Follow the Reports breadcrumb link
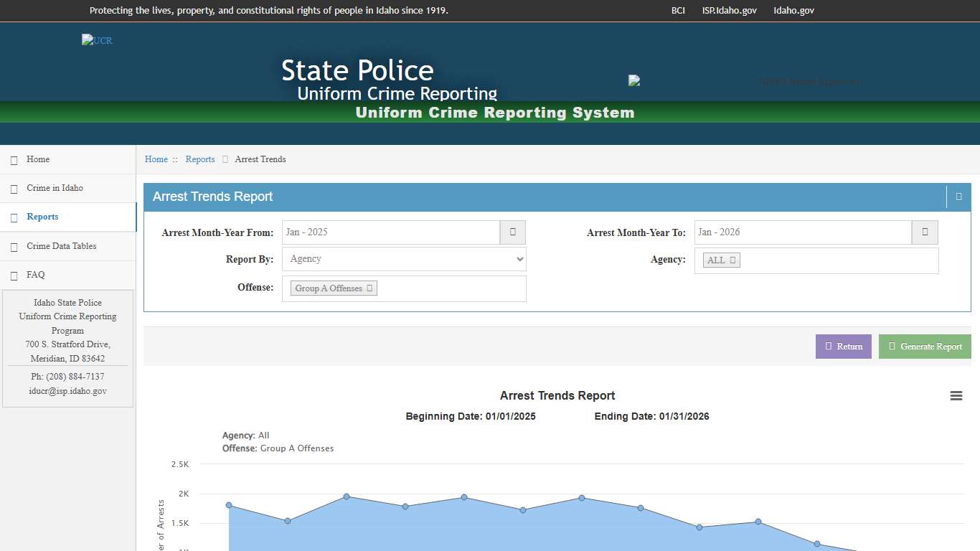 click(x=200, y=159)
